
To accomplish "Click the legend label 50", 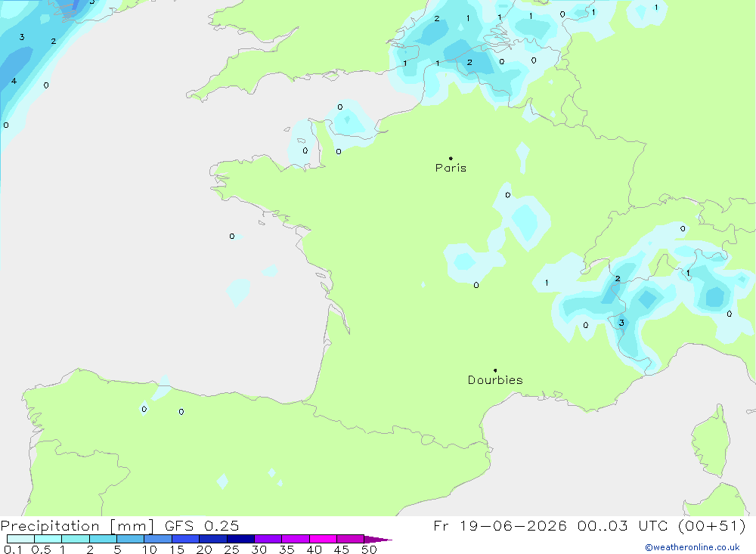I will (x=369, y=549).
